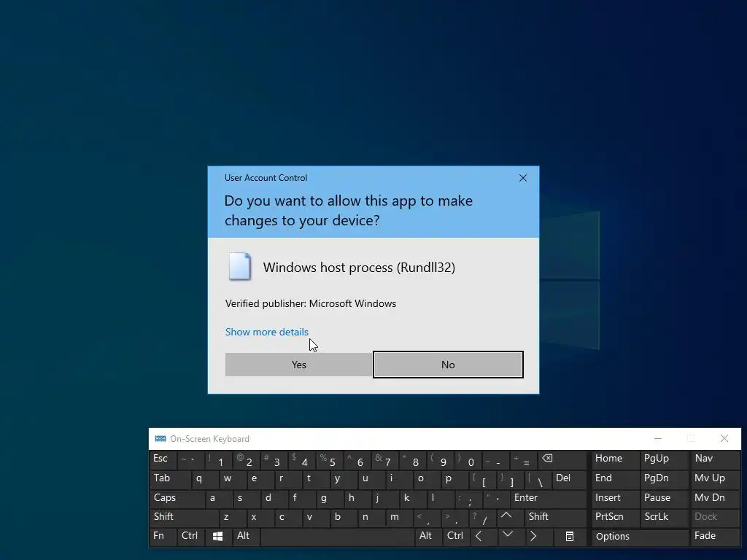Click the Mv Dn key

point(715,499)
